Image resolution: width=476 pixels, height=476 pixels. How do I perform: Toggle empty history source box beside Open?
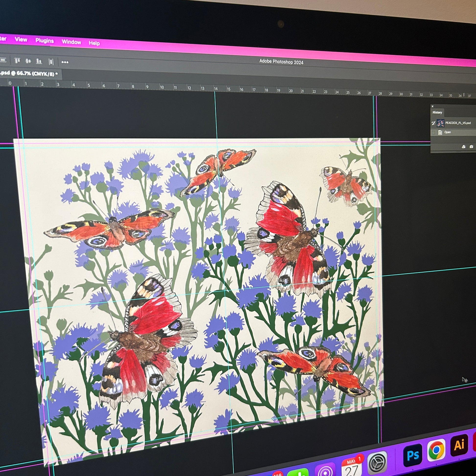[x=433, y=133]
